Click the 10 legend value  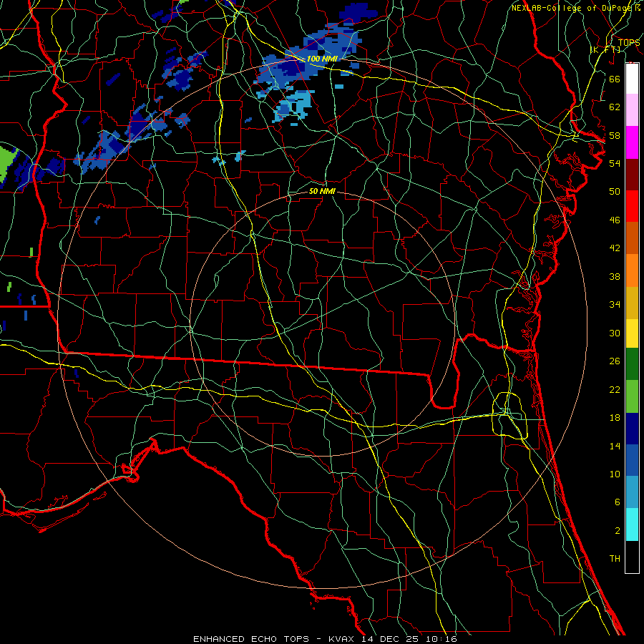click(615, 474)
